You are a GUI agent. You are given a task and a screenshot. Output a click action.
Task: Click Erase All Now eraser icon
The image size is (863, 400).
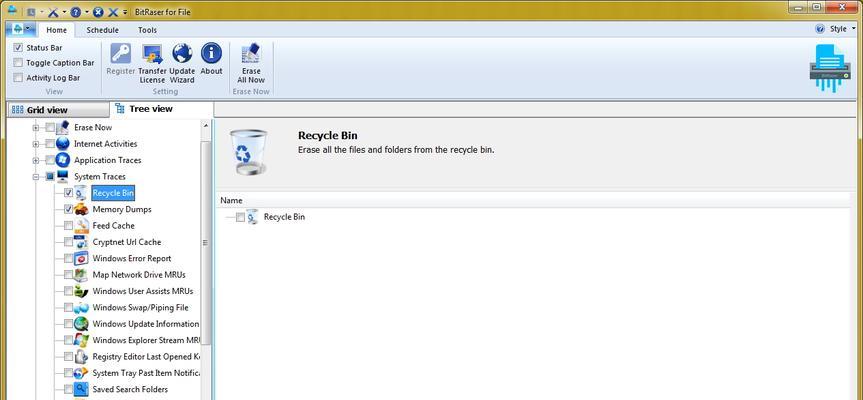pyautogui.click(x=251, y=53)
